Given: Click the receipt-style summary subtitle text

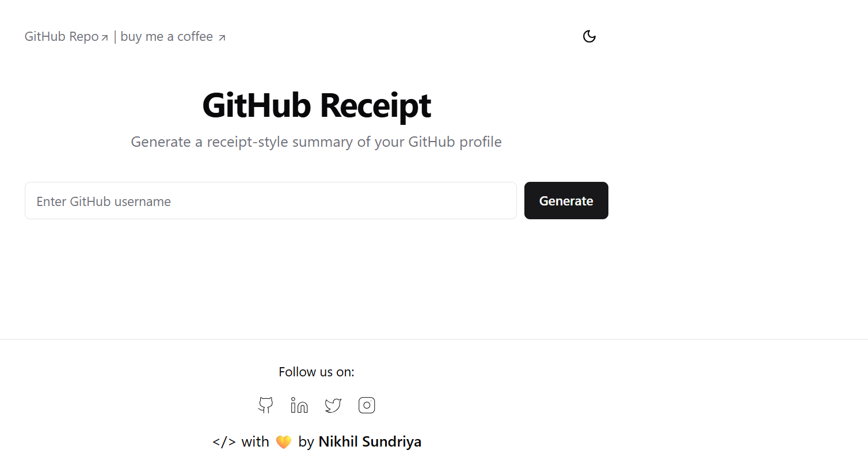Looking at the screenshot, I should (316, 142).
